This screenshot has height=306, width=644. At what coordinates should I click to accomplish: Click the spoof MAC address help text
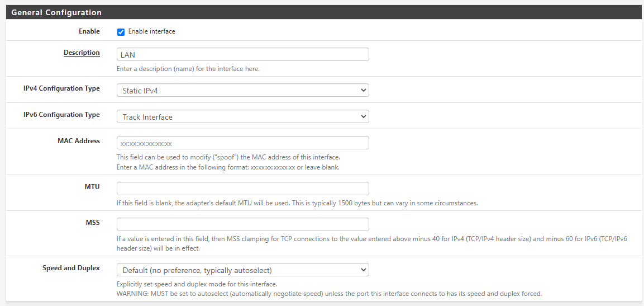pos(228,158)
